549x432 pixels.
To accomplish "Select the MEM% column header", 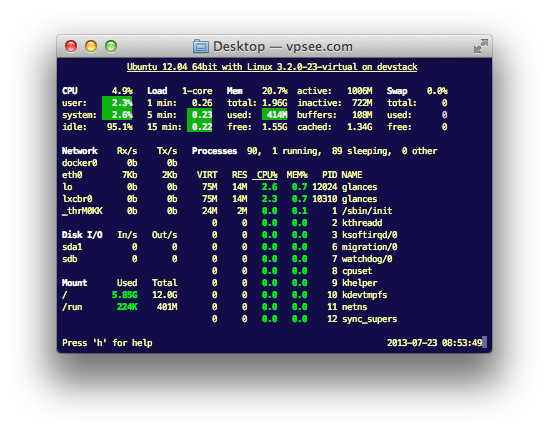I will tap(297, 175).
